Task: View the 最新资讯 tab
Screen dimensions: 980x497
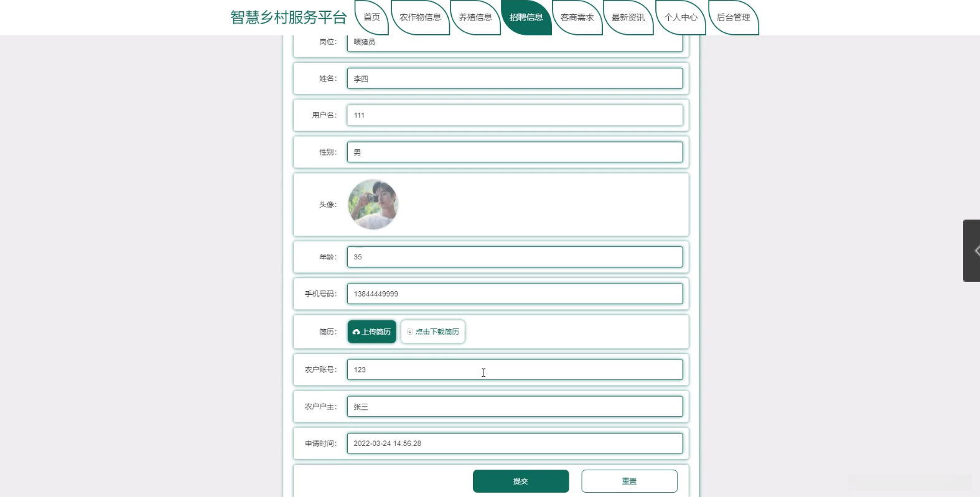Action: pyautogui.click(x=628, y=17)
